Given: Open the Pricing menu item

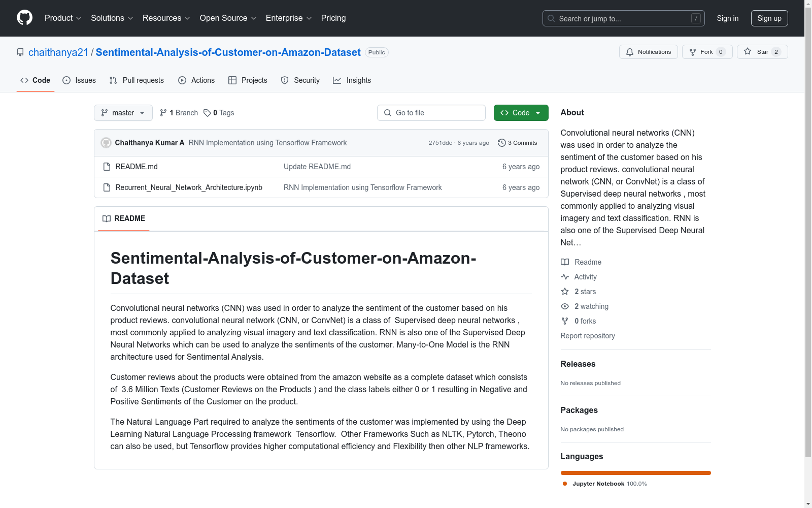Looking at the screenshot, I should 333,18.
